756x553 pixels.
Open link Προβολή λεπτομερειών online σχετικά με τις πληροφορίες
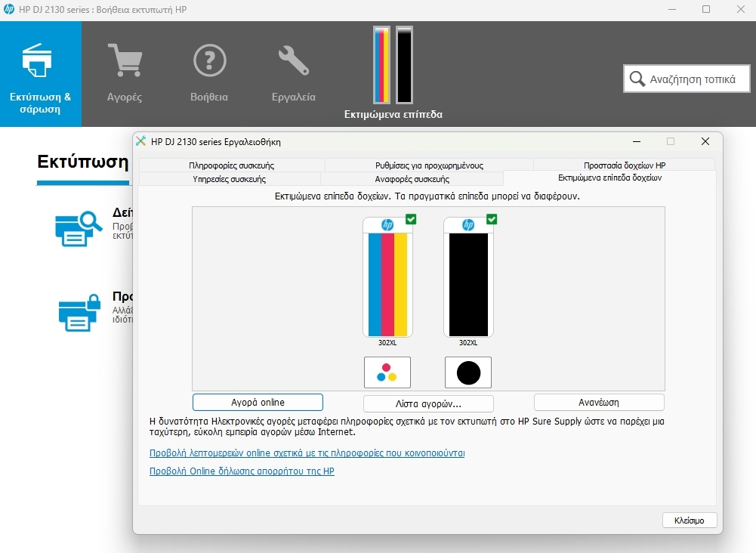coord(307,453)
